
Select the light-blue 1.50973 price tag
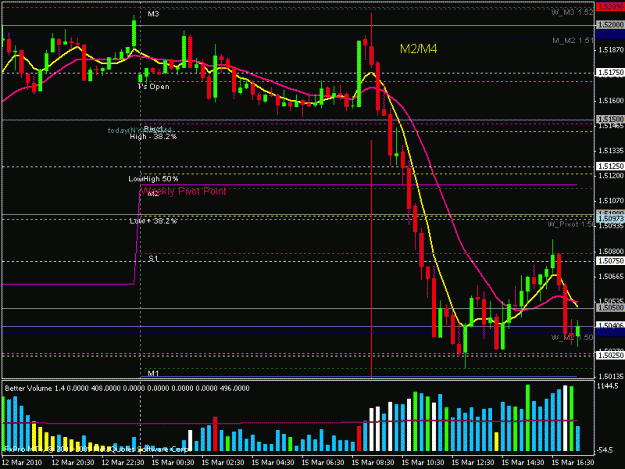pos(610,219)
